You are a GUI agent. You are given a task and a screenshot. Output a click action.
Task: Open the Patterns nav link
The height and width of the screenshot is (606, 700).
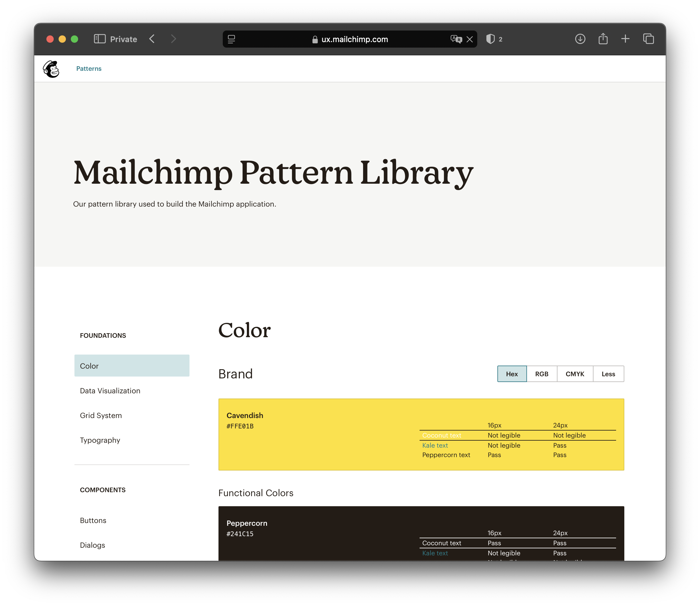point(88,69)
